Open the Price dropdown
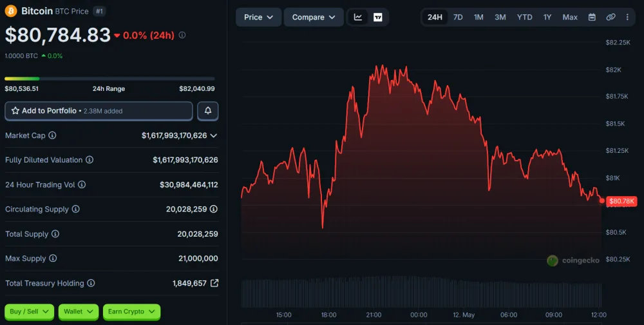 [258, 17]
